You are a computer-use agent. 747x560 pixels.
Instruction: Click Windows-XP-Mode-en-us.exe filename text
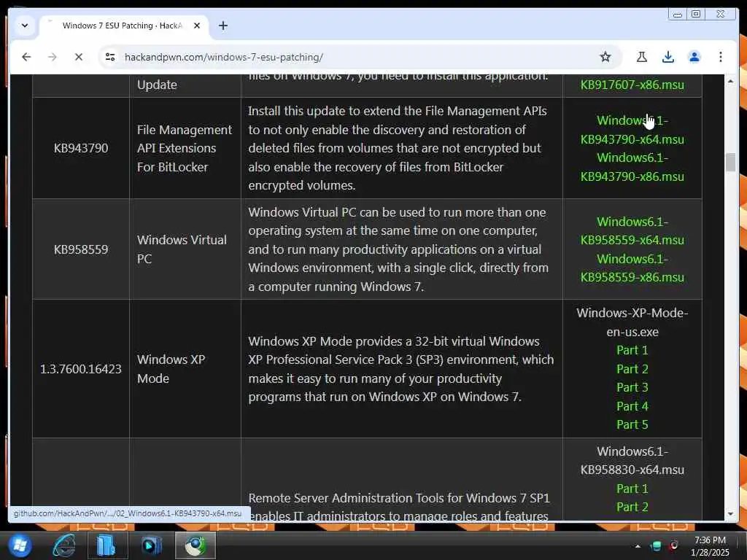(x=632, y=322)
